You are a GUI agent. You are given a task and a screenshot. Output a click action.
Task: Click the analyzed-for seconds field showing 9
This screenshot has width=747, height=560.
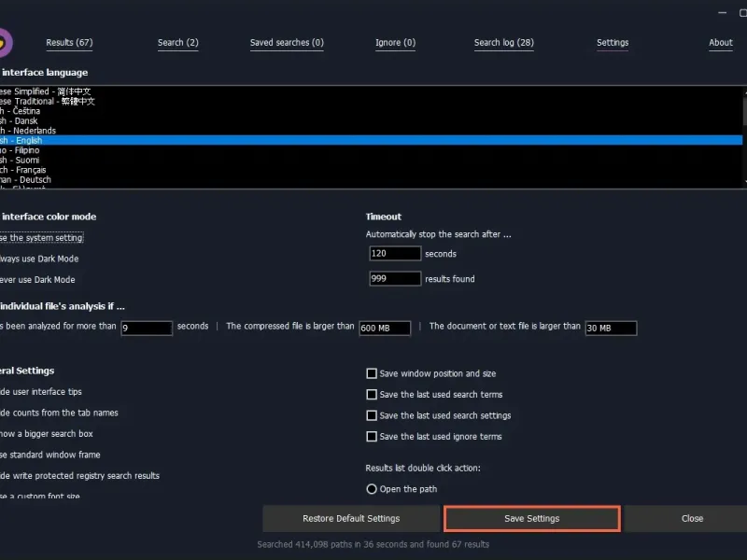pyautogui.click(x=147, y=329)
